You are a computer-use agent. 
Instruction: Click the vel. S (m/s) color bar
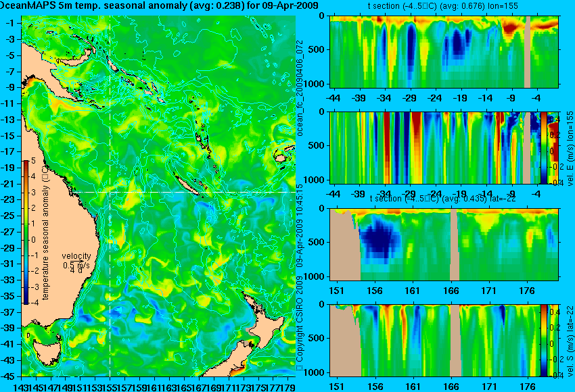543,341
